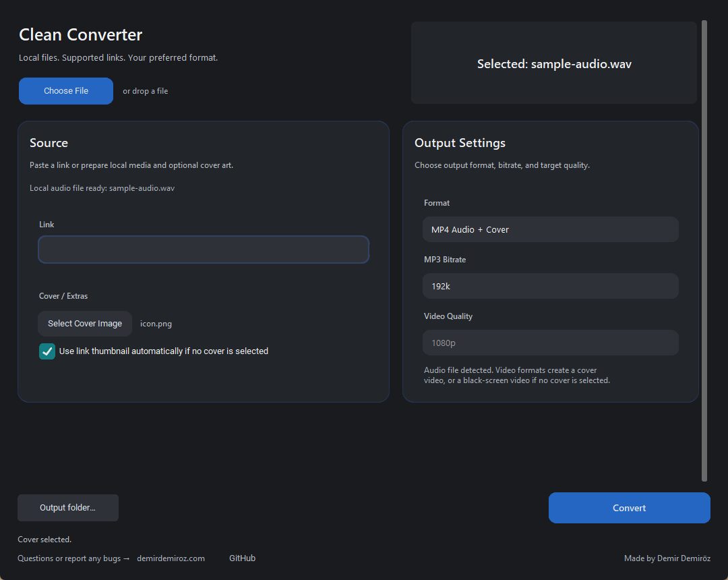The height and width of the screenshot is (580, 728).
Task: Click the Made by Demir Demiröz credit
Action: click(x=667, y=558)
